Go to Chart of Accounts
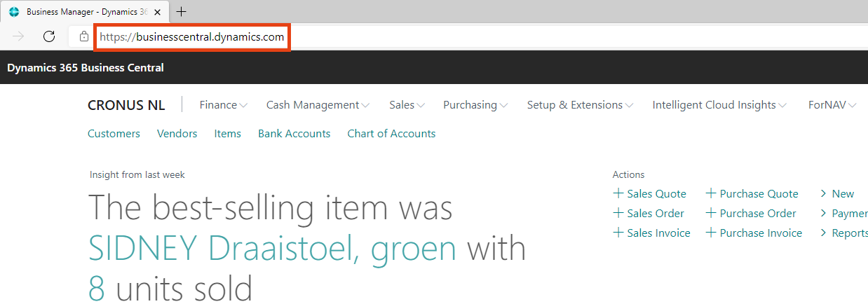The width and height of the screenshot is (868, 304). [x=391, y=133]
